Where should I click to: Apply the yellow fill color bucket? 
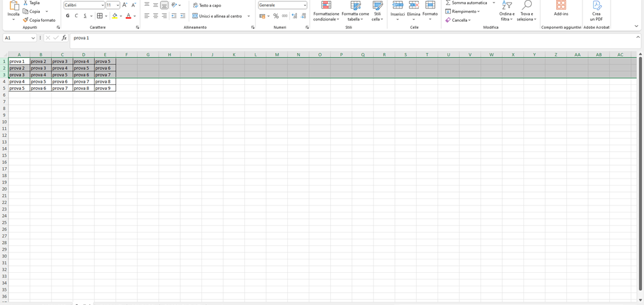coord(114,16)
